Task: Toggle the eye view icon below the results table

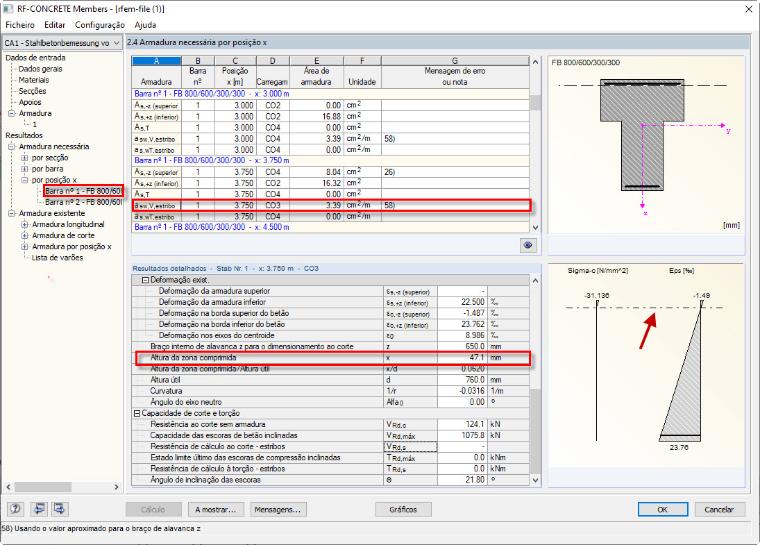Action: [528, 245]
